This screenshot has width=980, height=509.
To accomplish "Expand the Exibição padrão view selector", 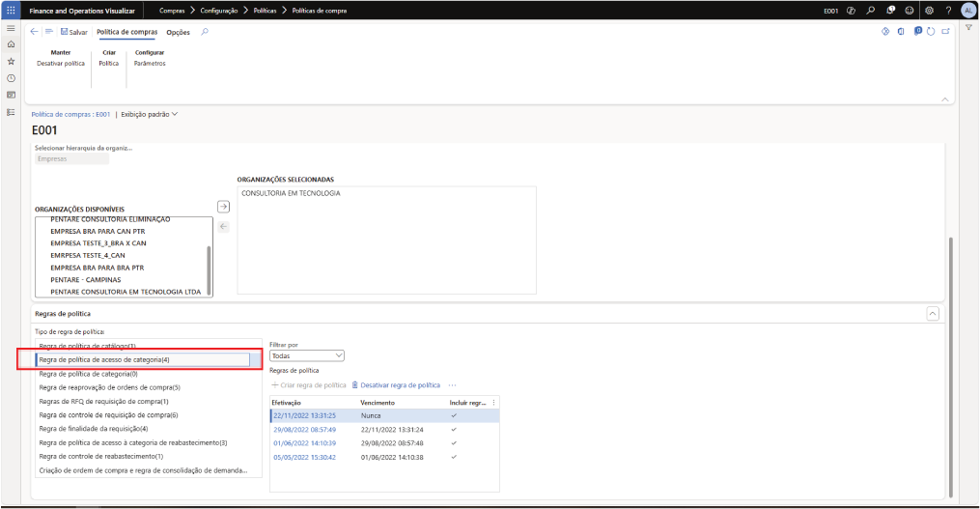I will coord(150,114).
